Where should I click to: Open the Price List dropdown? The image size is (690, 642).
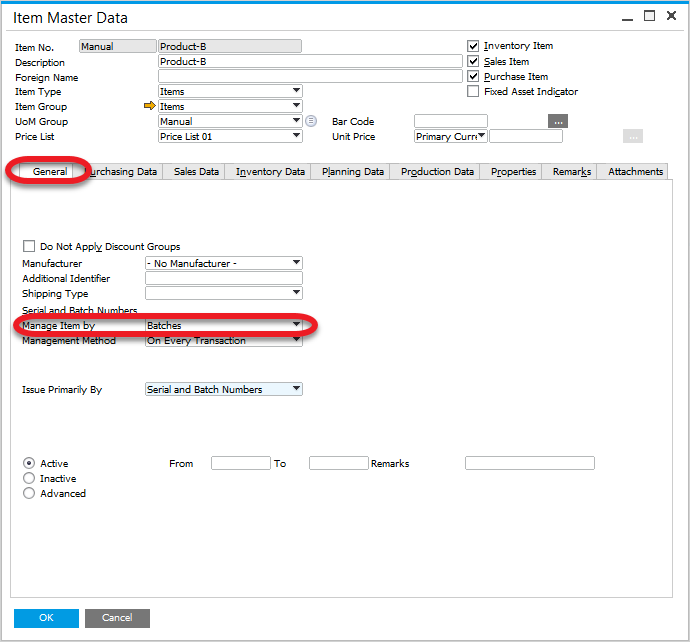(297, 136)
